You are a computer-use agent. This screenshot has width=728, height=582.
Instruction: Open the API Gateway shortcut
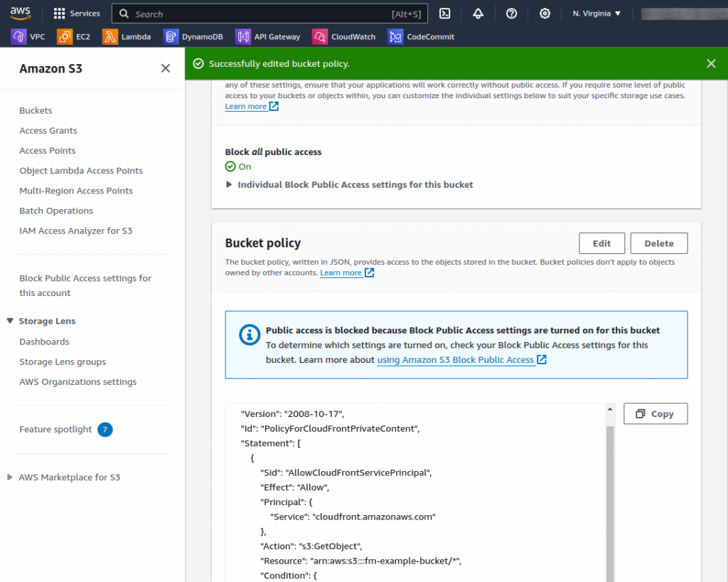268,37
